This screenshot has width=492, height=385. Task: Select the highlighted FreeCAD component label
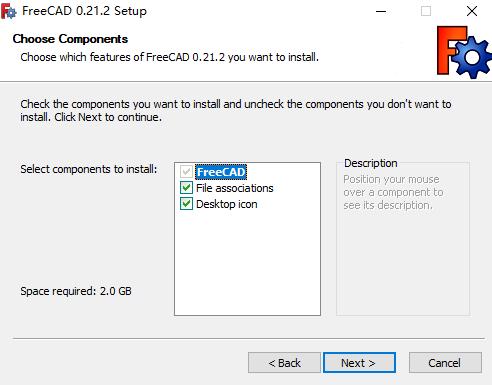pos(221,172)
